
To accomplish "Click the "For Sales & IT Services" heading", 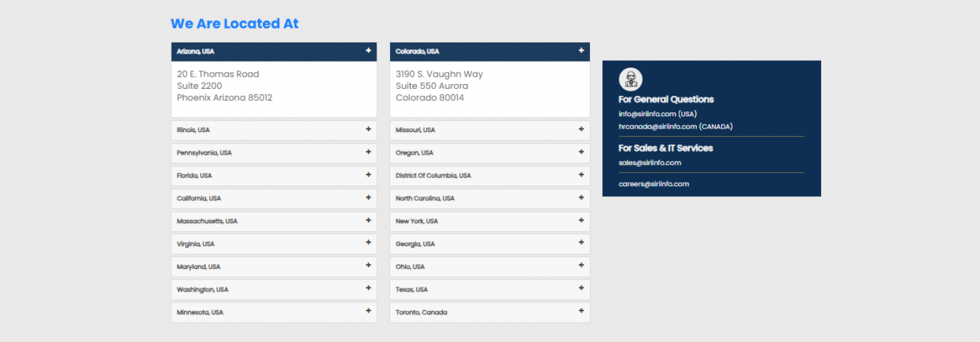I will click(x=666, y=148).
